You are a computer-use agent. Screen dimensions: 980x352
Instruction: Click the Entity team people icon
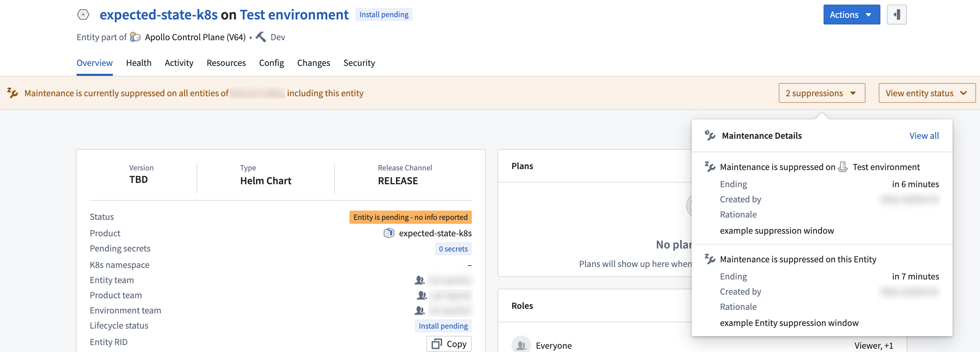coord(419,280)
